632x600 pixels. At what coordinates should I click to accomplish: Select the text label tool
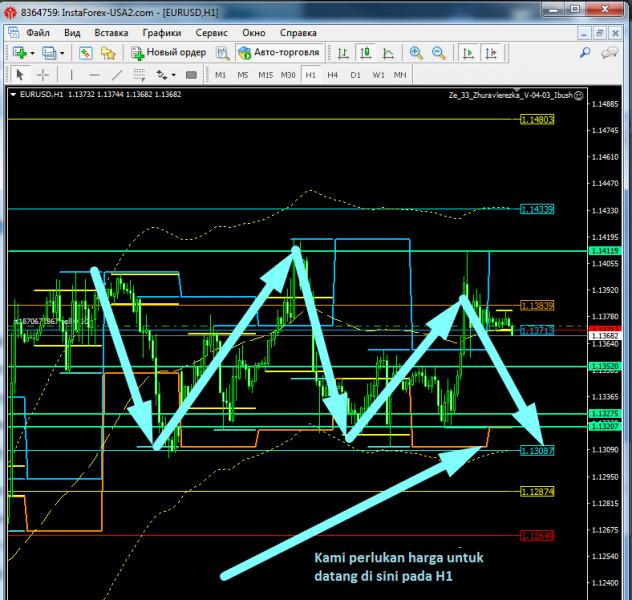point(191,75)
